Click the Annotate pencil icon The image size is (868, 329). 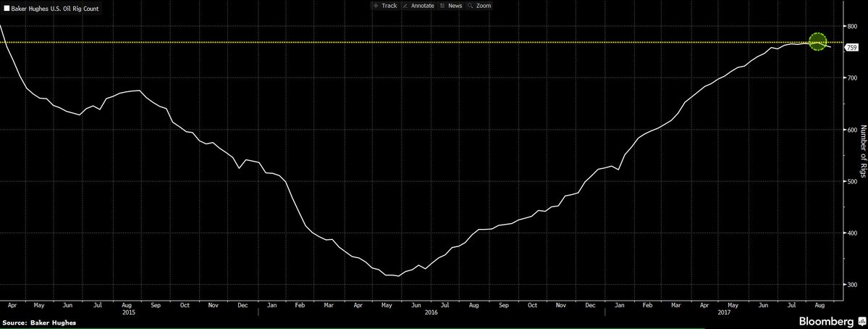pos(405,6)
